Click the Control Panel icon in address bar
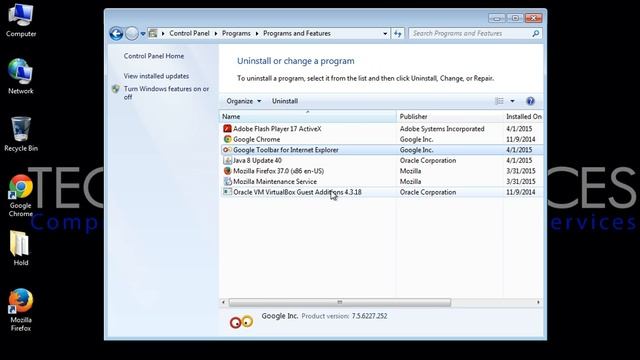This screenshot has width=640, height=360. (153, 33)
